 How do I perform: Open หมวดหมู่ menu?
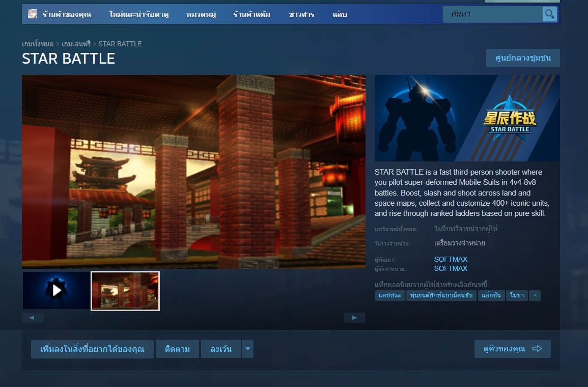pyautogui.click(x=201, y=14)
